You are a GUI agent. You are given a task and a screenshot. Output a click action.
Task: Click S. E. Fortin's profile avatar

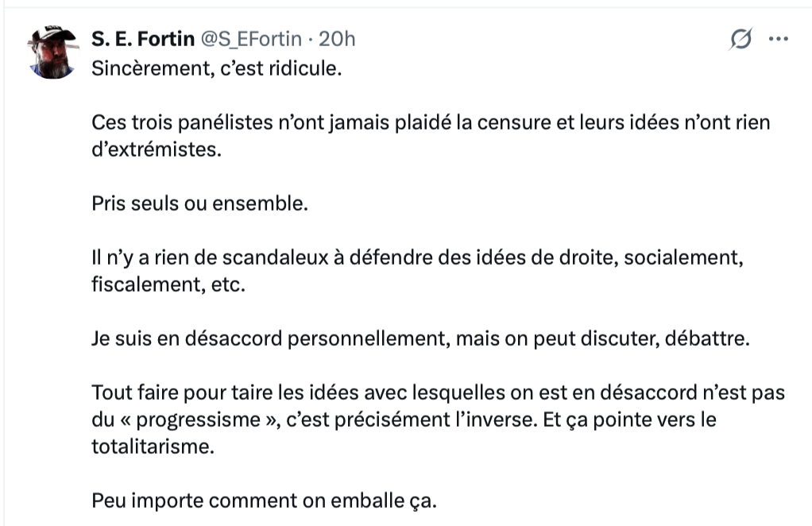53,51
